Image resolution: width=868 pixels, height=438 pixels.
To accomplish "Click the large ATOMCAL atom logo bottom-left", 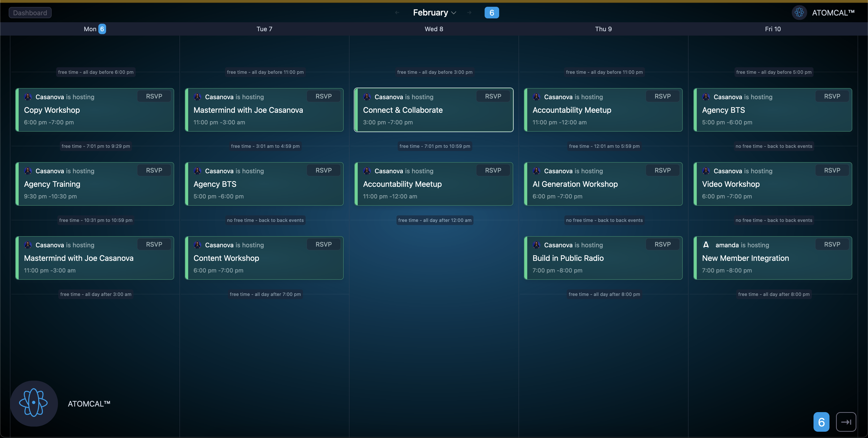I will pos(34,403).
